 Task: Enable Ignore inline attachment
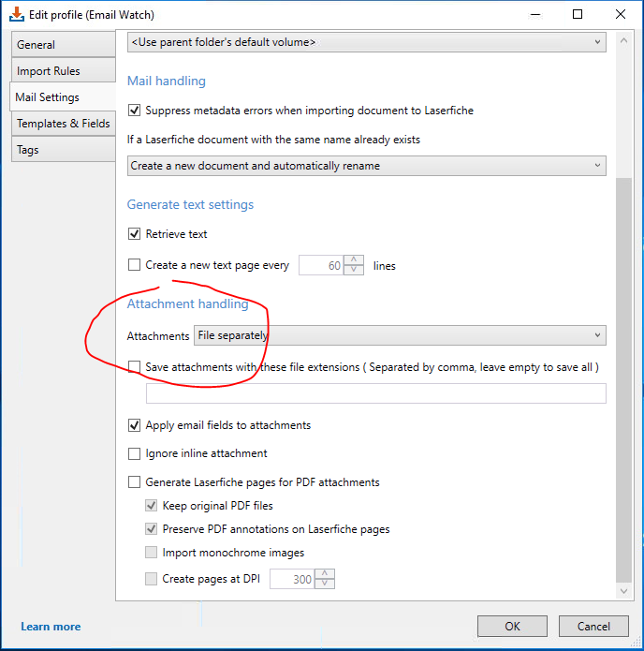[x=134, y=453]
